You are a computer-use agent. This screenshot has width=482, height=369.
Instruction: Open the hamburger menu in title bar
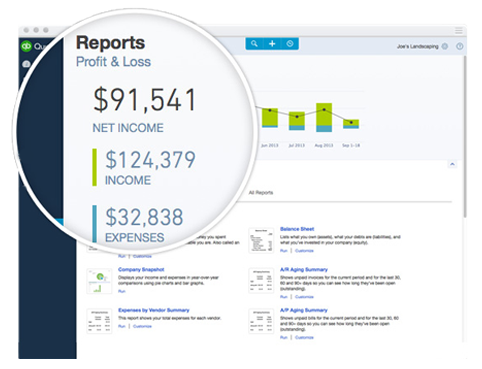tap(459, 31)
